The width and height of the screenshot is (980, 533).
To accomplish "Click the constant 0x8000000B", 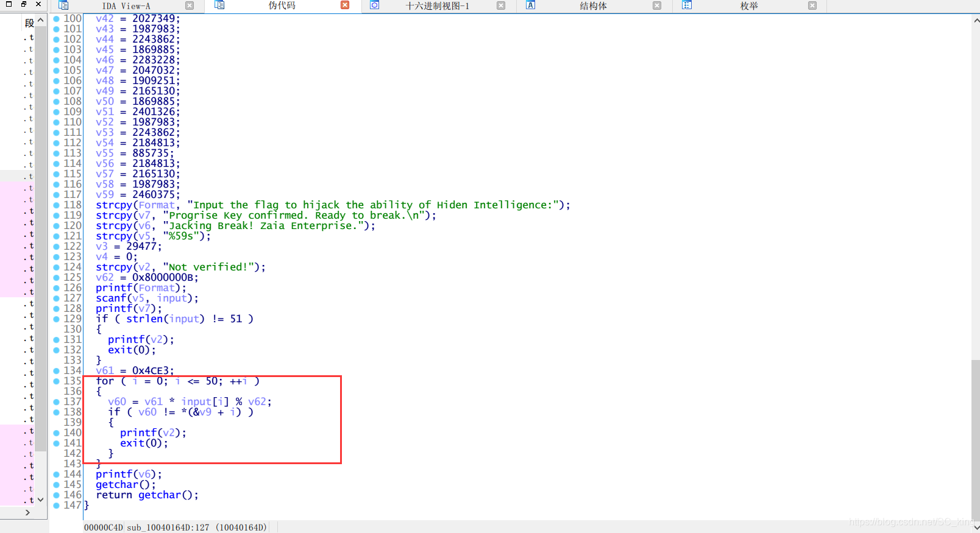I will tap(163, 278).
